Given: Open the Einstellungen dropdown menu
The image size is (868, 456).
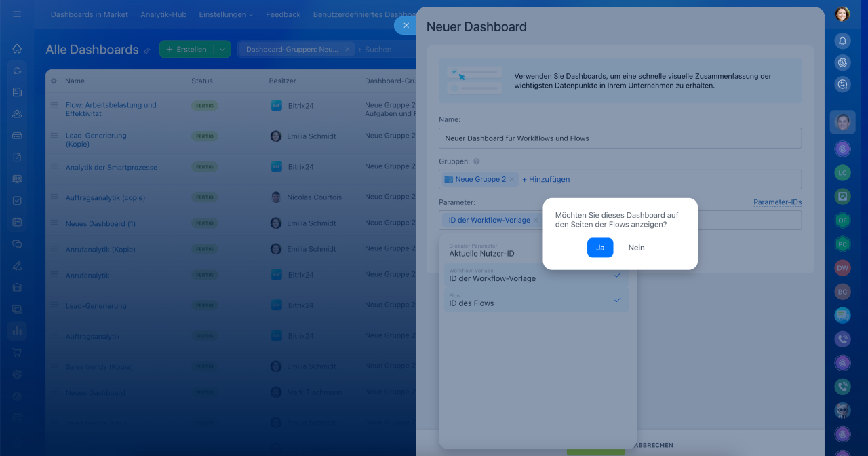Looking at the screenshot, I should pos(226,14).
